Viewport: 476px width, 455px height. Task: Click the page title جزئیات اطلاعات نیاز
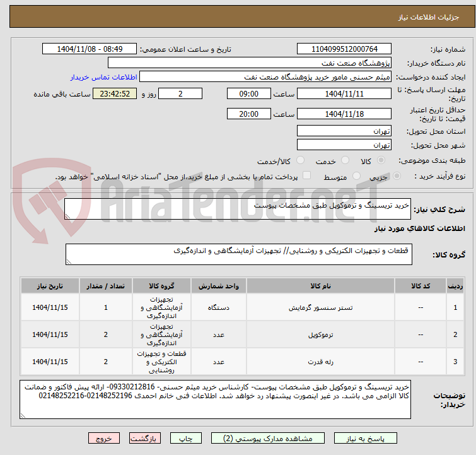click(428, 17)
